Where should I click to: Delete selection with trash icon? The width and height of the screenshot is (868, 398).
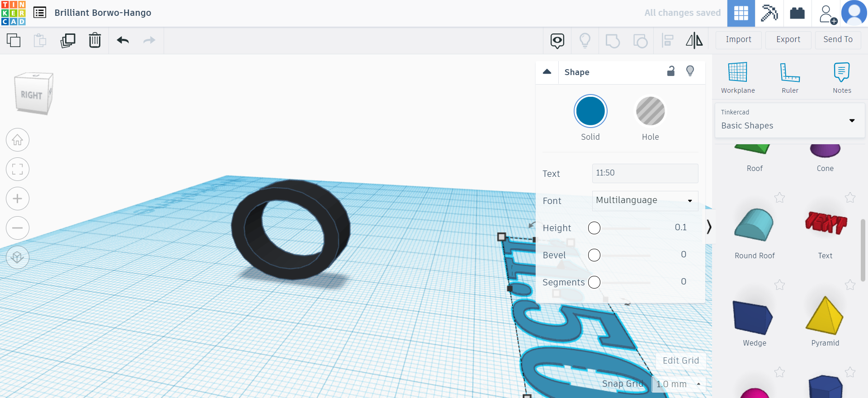[x=95, y=40]
